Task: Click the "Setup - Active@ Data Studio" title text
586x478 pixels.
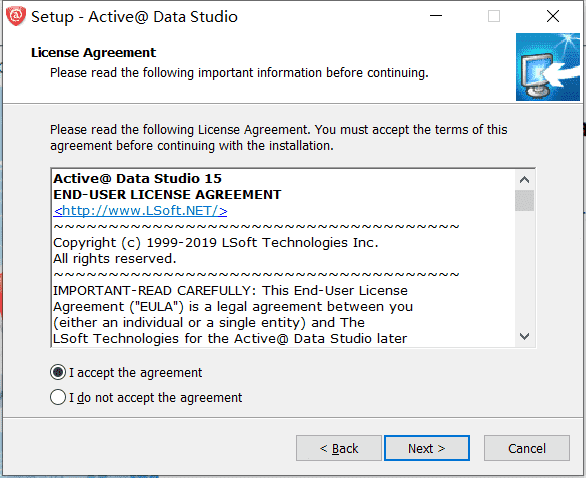Action: click(x=134, y=17)
